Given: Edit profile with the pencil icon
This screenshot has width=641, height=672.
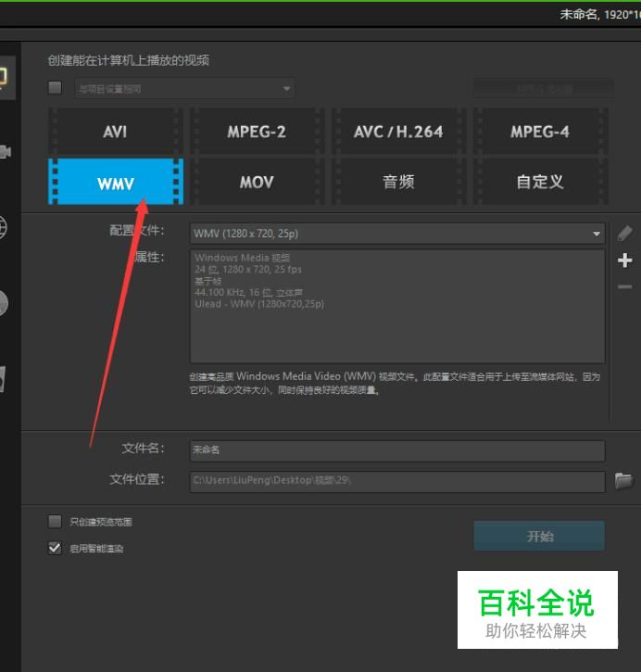Looking at the screenshot, I should point(624,234).
